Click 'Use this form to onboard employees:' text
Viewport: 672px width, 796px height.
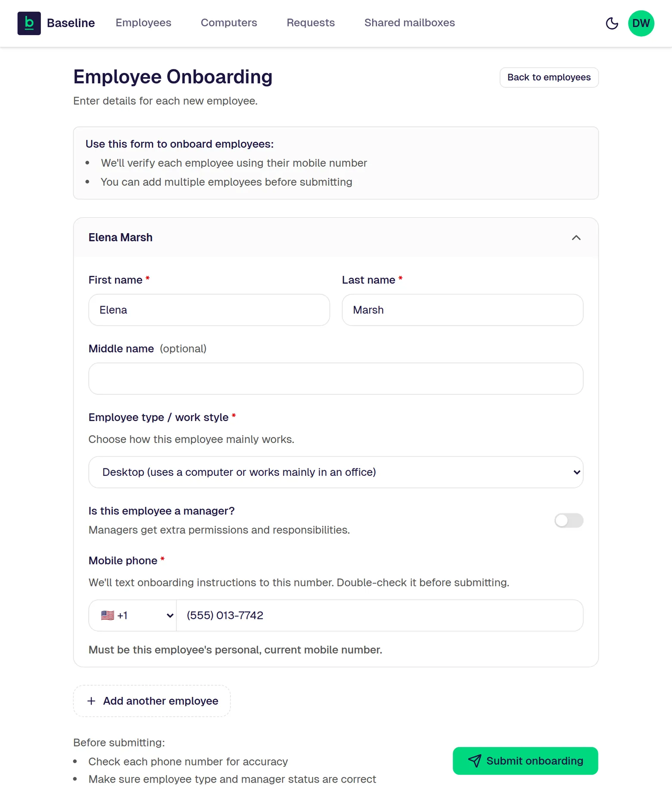(180, 144)
